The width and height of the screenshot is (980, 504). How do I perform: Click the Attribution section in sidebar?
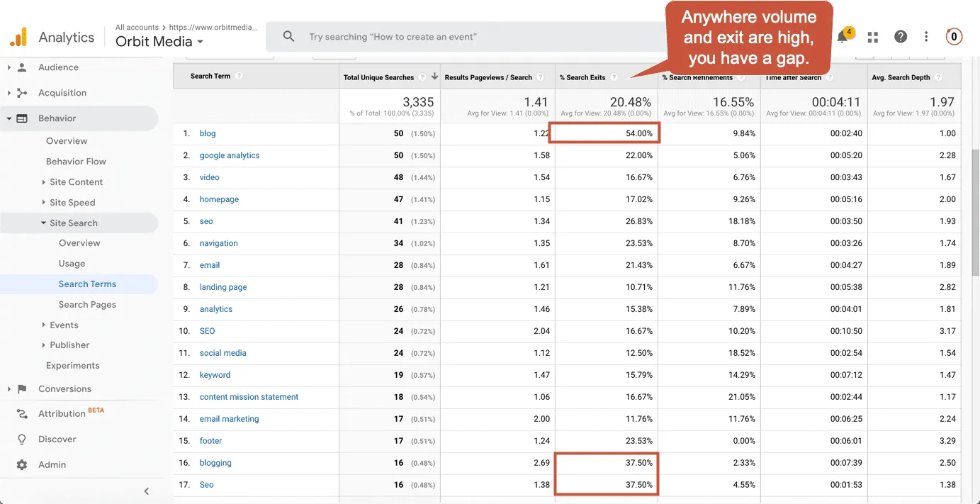pyautogui.click(x=62, y=414)
